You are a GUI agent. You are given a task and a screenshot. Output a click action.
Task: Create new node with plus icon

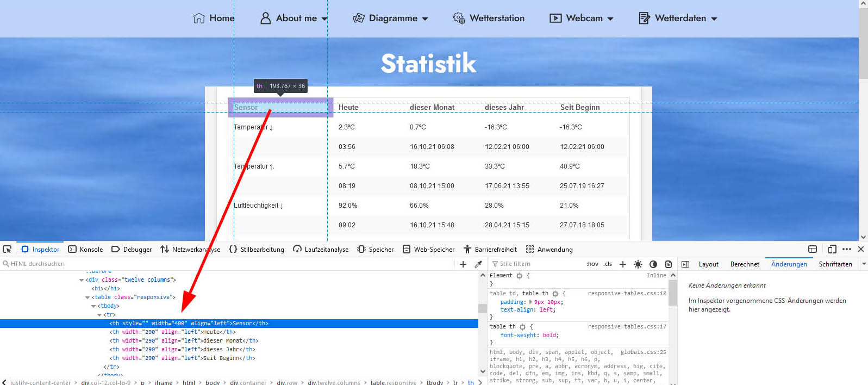(463, 264)
